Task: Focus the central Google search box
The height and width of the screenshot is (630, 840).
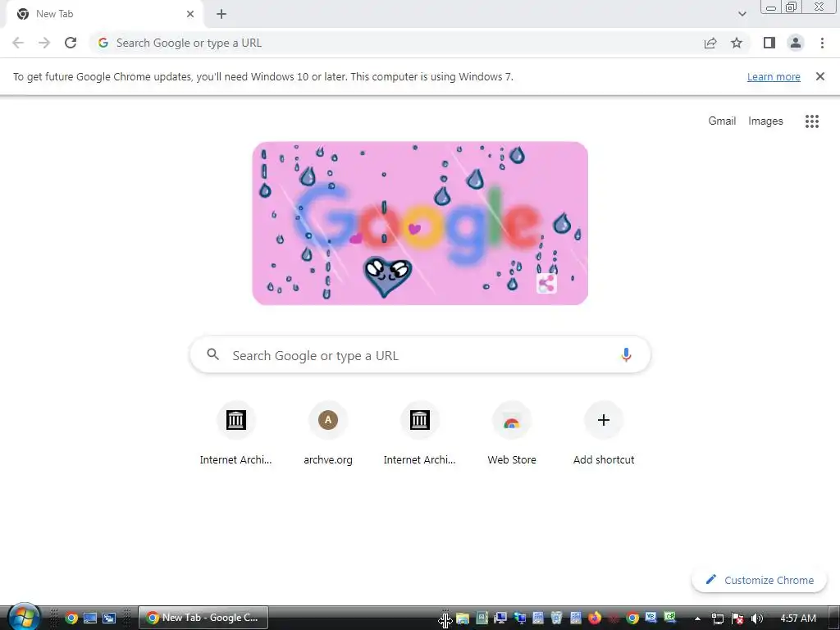Action: [x=420, y=354]
